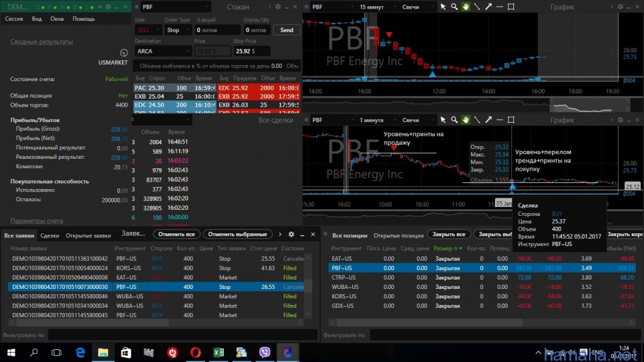The image size is (644, 362).
Task: Choose the arrow drawing tool in the 1-minute chart
Action: 488,120
